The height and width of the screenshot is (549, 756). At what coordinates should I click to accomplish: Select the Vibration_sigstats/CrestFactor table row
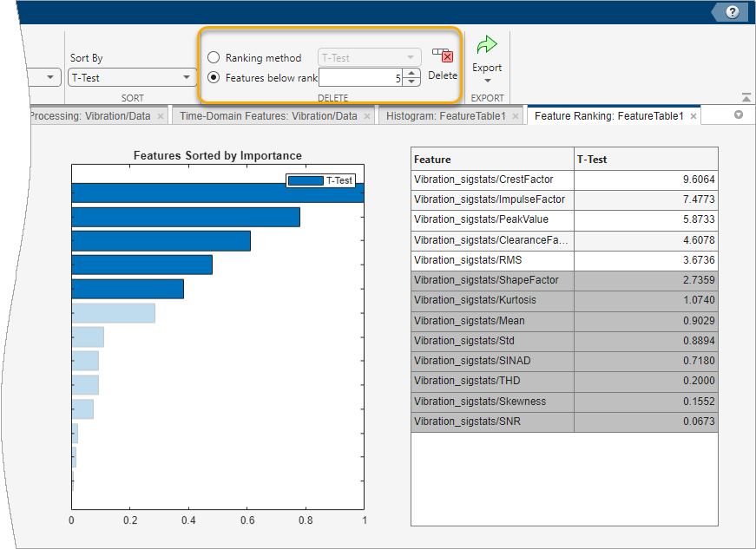pyautogui.click(x=491, y=180)
